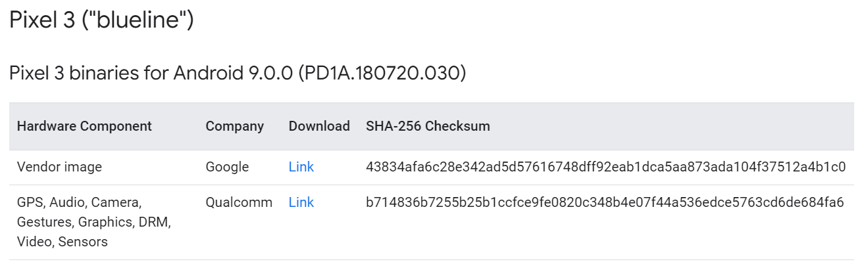
Task: Click the word "blueline" in the title
Action: (141, 20)
